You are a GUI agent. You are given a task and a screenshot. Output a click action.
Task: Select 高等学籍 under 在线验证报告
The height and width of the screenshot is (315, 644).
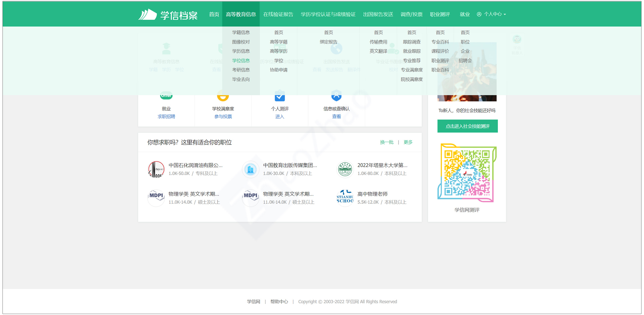tap(278, 42)
